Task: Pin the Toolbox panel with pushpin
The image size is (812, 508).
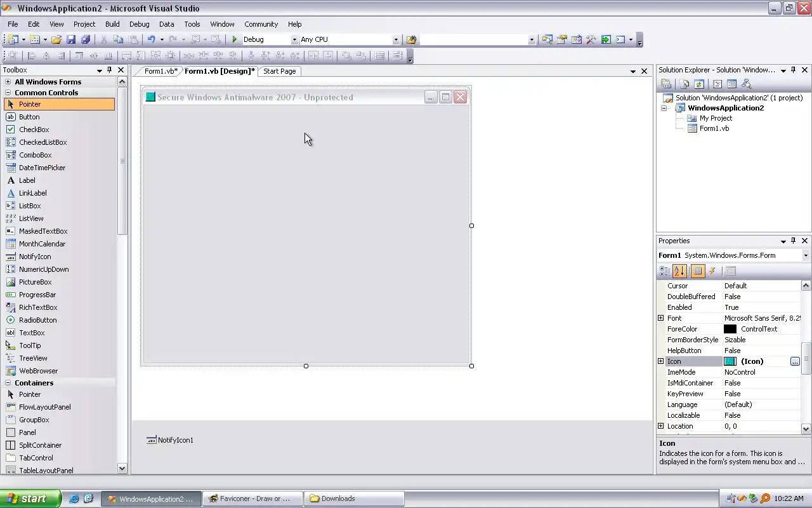Action: point(109,70)
